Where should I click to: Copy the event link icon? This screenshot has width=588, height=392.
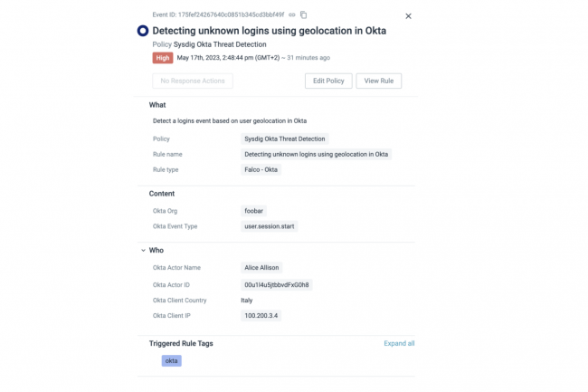[x=292, y=15]
